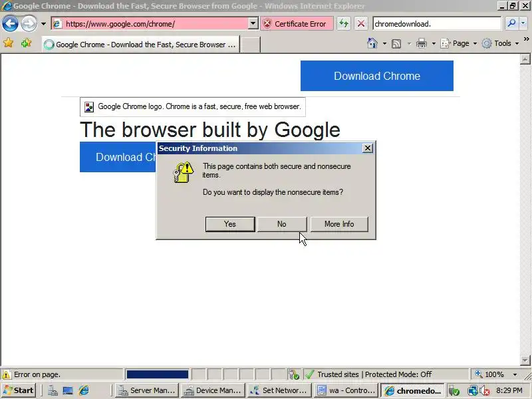532x399 pixels.
Task: Click the Error on page warning icon
Action: 7,374
